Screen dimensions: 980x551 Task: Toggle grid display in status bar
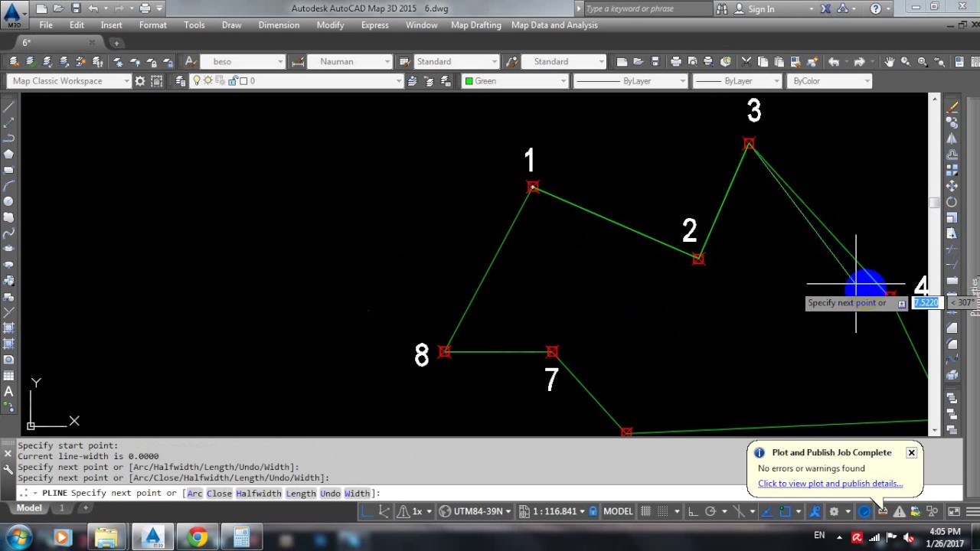coord(646,511)
